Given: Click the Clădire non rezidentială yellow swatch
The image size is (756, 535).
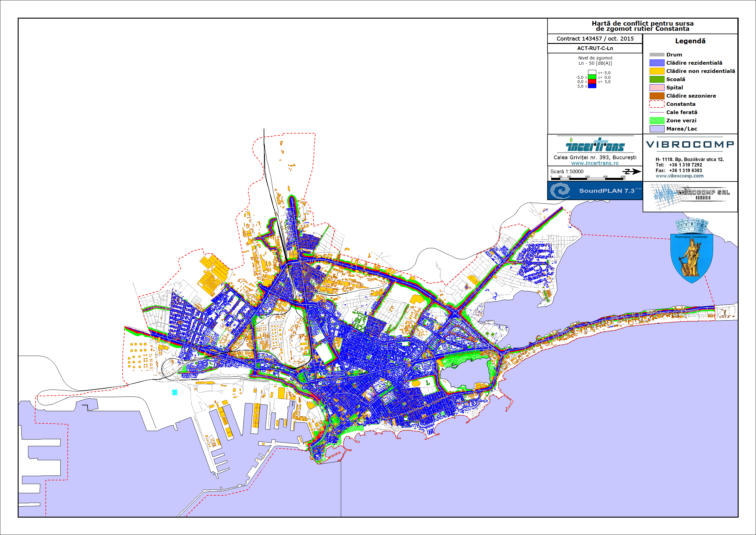Looking at the screenshot, I should (x=657, y=71).
